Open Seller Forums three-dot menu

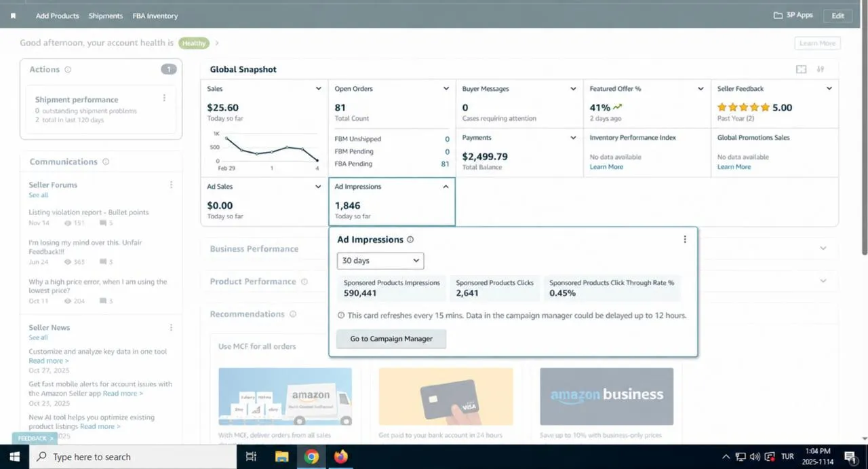click(x=171, y=185)
